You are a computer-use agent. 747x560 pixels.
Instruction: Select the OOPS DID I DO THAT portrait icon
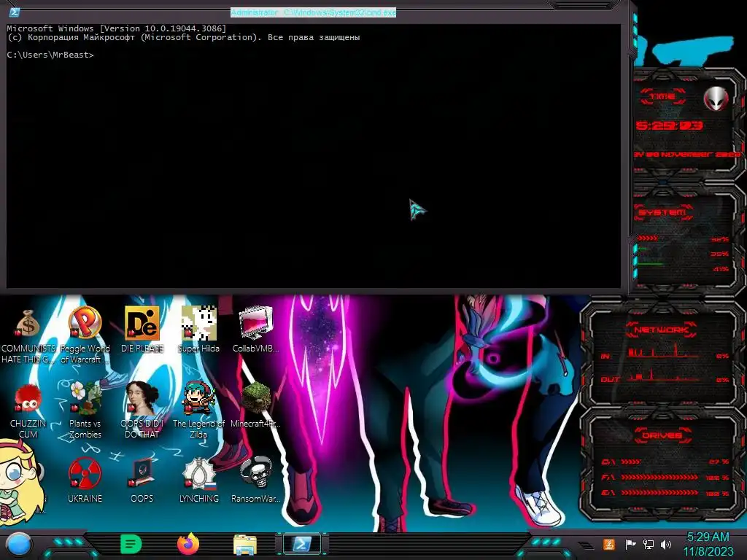tap(142, 410)
